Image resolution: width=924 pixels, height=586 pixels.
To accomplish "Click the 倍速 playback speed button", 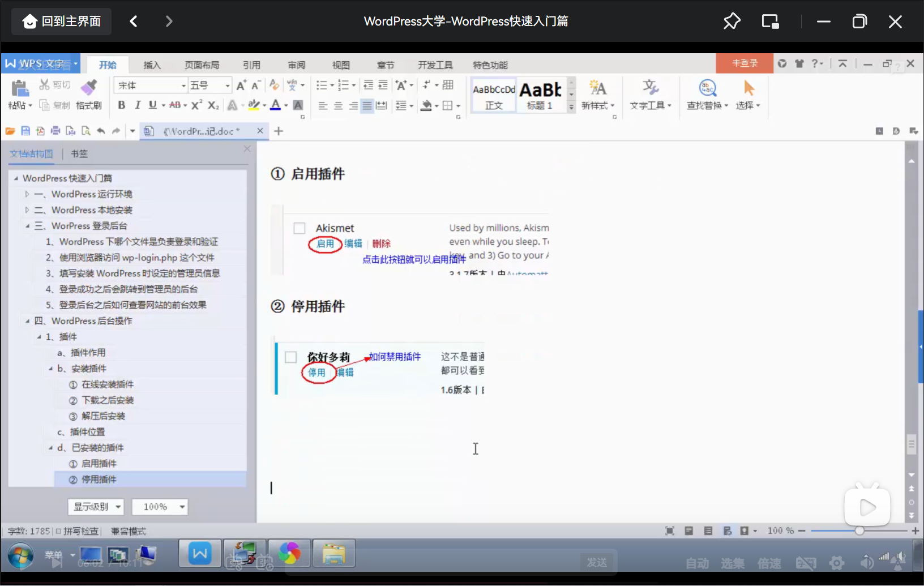I will (x=769, y=563).
